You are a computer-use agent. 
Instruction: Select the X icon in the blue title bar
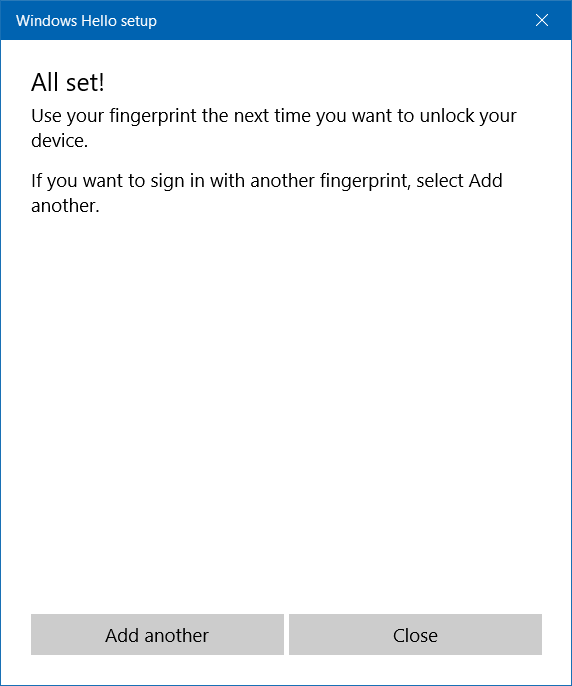point(542,20)
